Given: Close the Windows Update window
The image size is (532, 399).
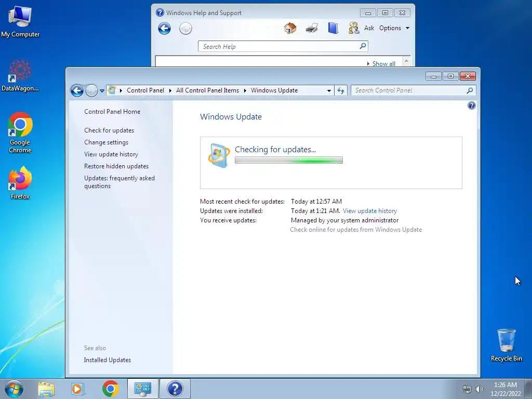Looking at the screenshot, I should click(x=468, y=76).
